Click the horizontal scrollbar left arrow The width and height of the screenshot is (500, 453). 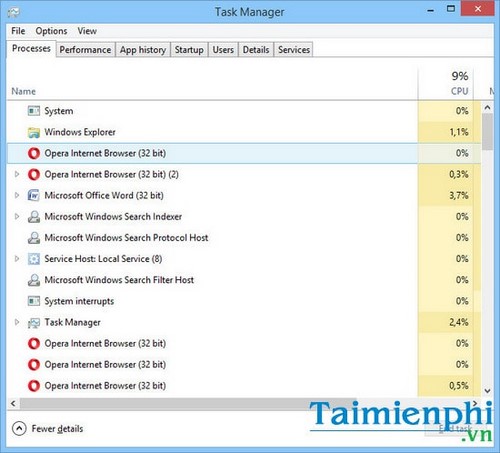(13, 403)
